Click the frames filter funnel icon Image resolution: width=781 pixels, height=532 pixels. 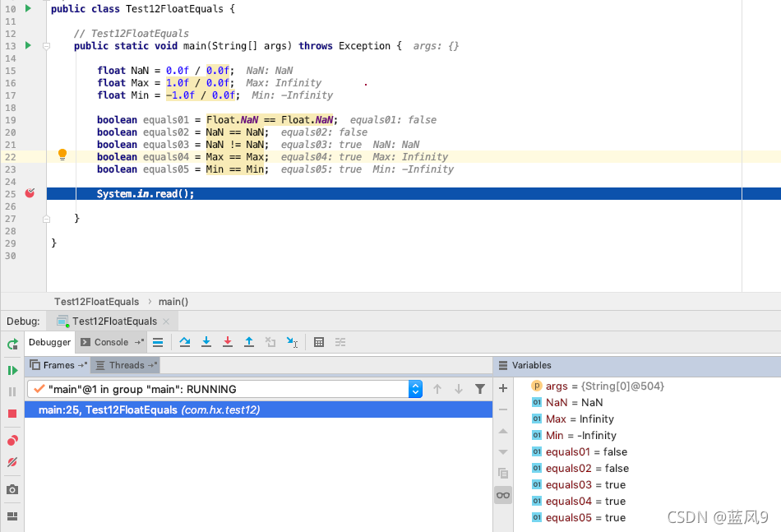click(x=480, y=389)
